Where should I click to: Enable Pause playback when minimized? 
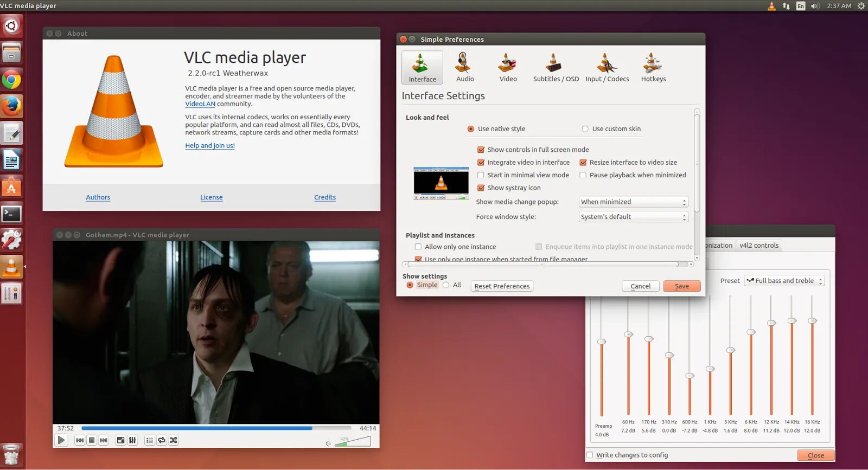(633, 175)
